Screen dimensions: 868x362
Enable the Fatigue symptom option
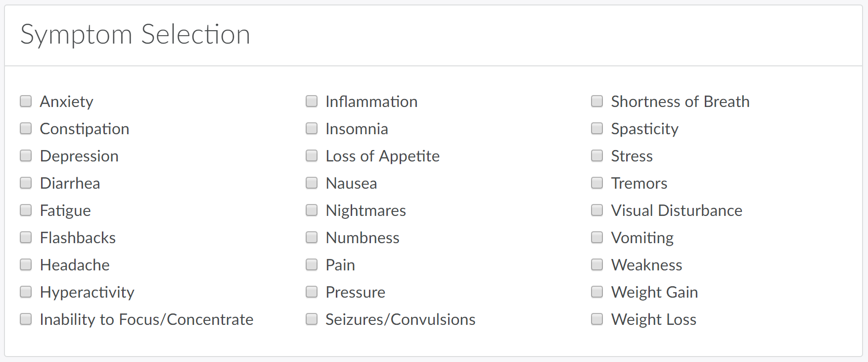[26, 210]
